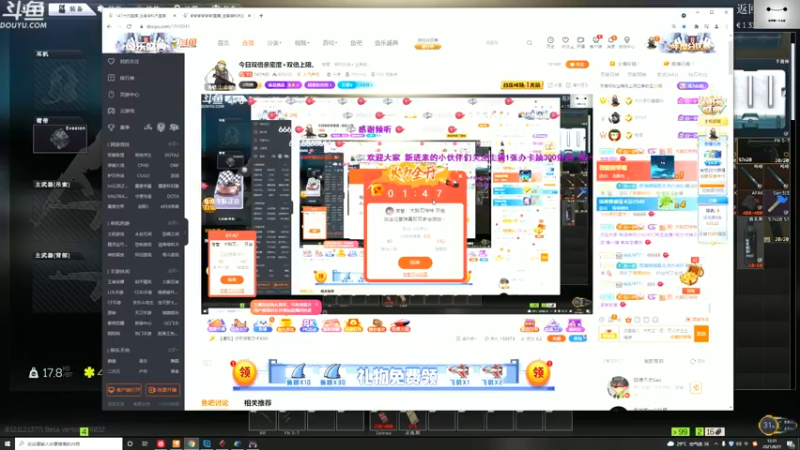Click the browser back arrow
Viewport: 800px width, 450px height.
(x=109, y=26)
